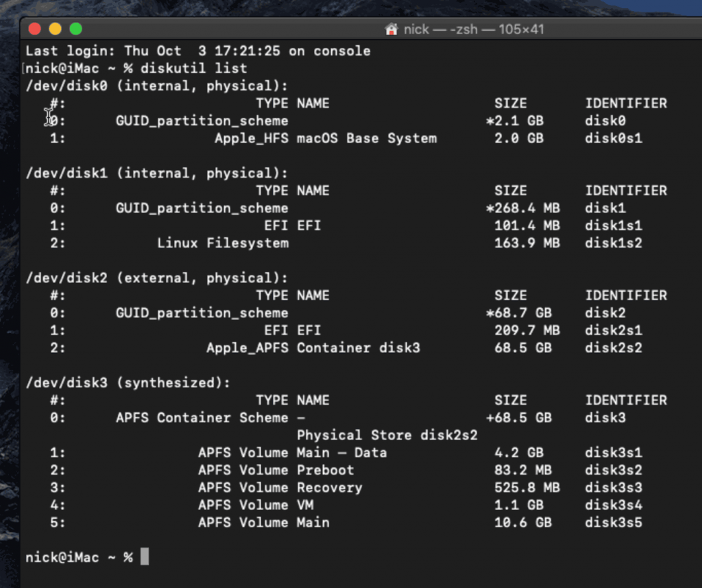Click the size '*268.4 MB'
This screenshot has height=588, width=702.
523,208
